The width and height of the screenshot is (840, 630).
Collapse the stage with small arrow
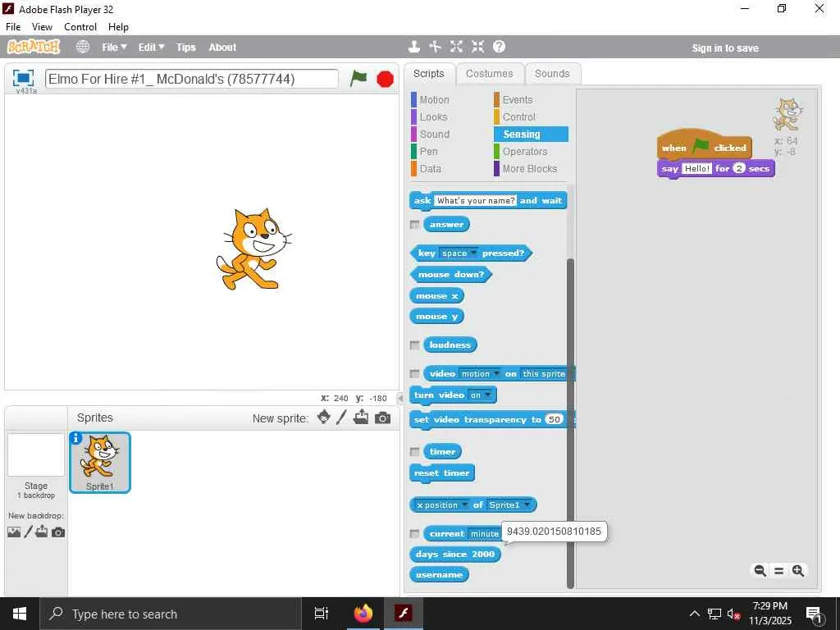click(x=400, y=398)
